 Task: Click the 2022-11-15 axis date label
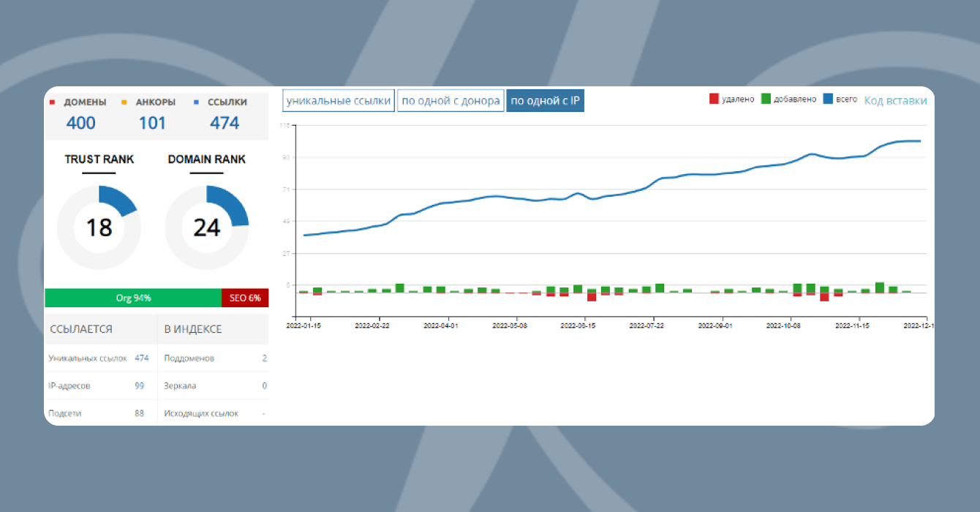click(x=852, y=326)
